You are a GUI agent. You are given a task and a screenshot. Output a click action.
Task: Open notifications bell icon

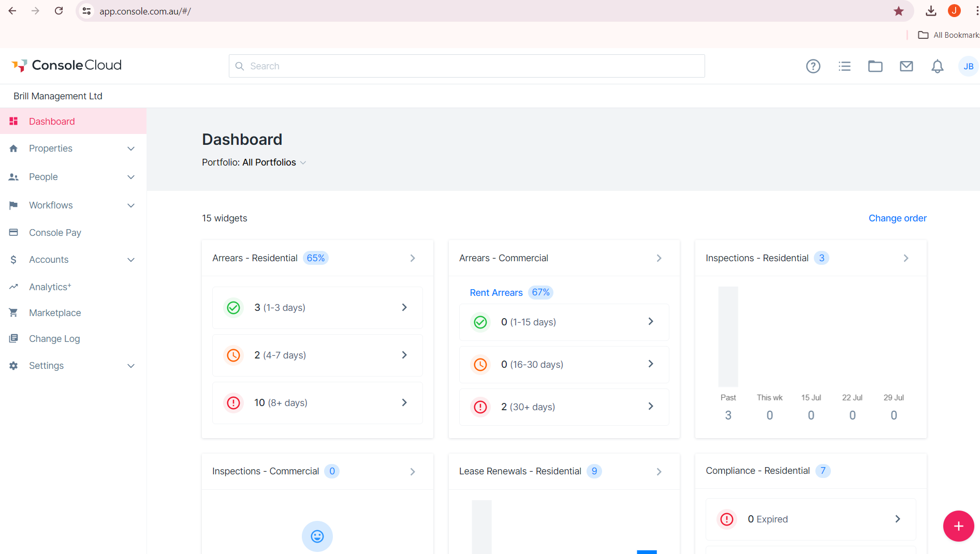pyautogui.click(x=938, y=66)
